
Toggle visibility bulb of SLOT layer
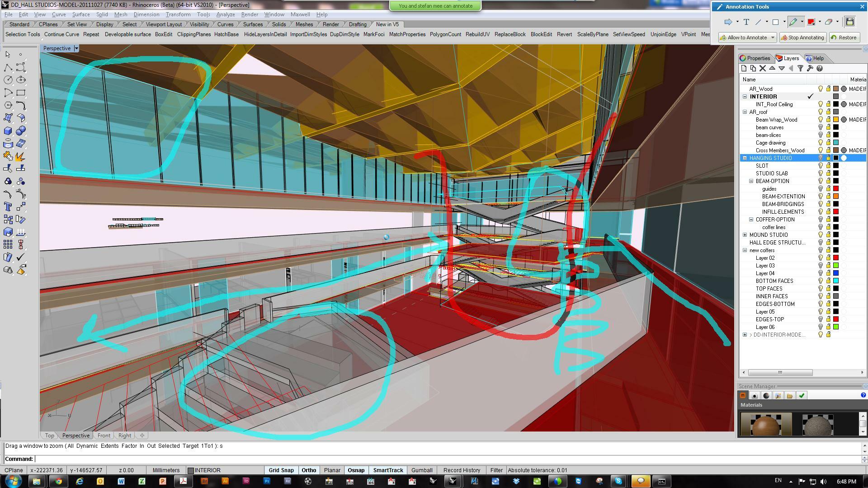821,166
